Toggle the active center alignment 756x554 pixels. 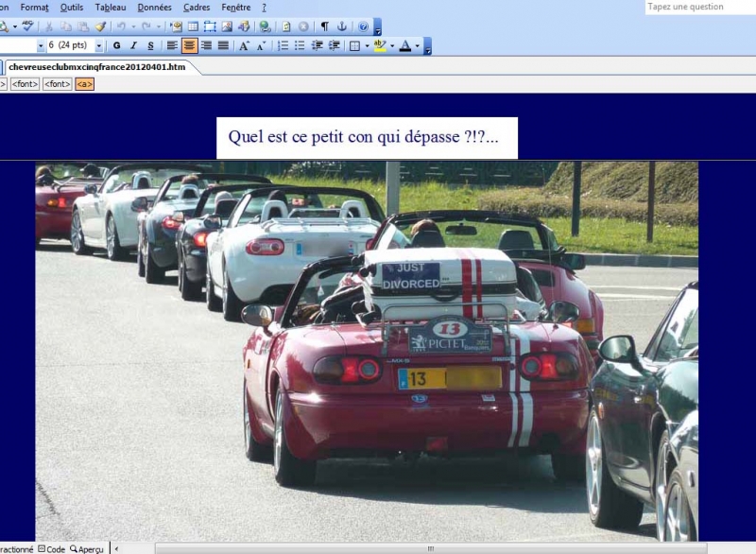pyautogui.click(x=190, y=45)
